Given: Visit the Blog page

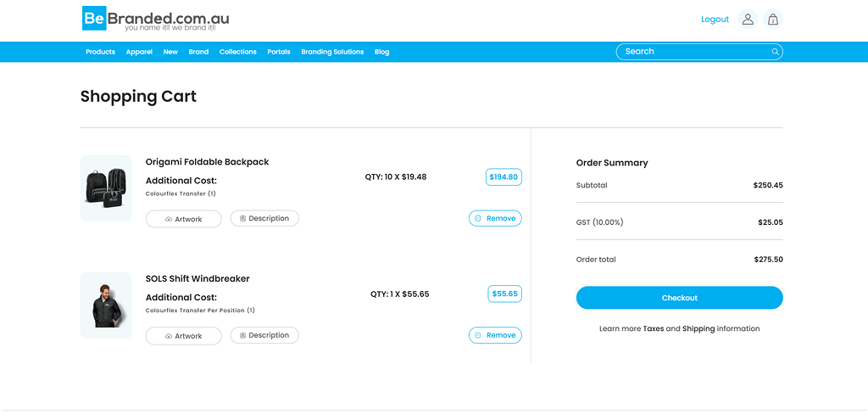Looking at the screenshot, I should pyautogui.click(x=381, y=52).
